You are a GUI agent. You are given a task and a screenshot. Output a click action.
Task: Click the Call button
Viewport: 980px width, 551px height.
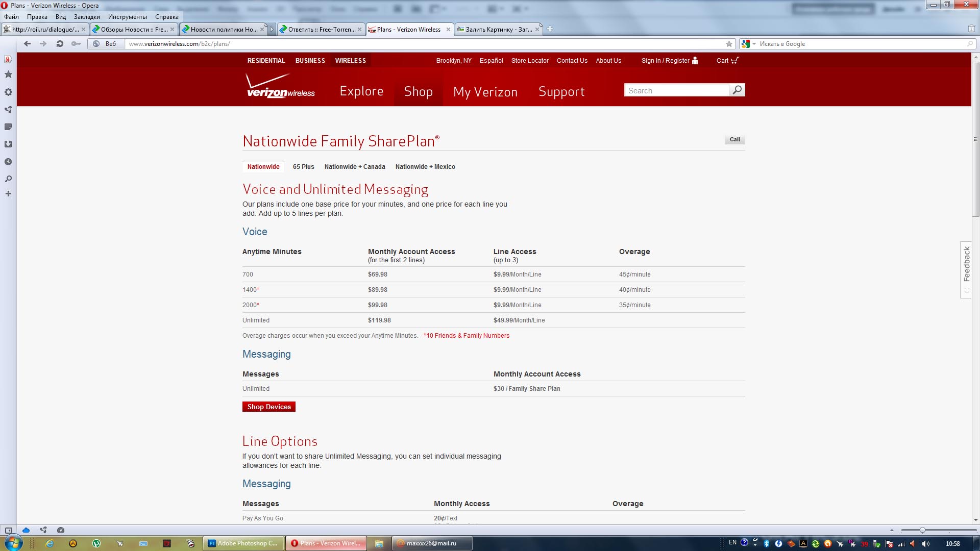(734, 139)
